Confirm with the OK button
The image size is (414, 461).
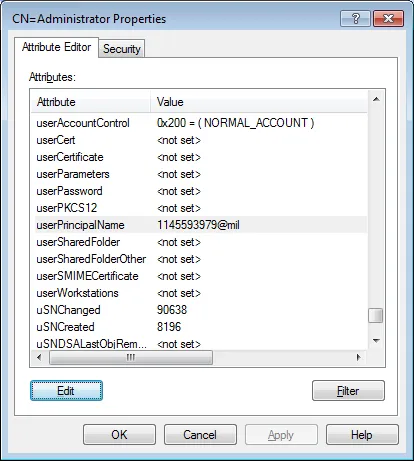point(119,435)
